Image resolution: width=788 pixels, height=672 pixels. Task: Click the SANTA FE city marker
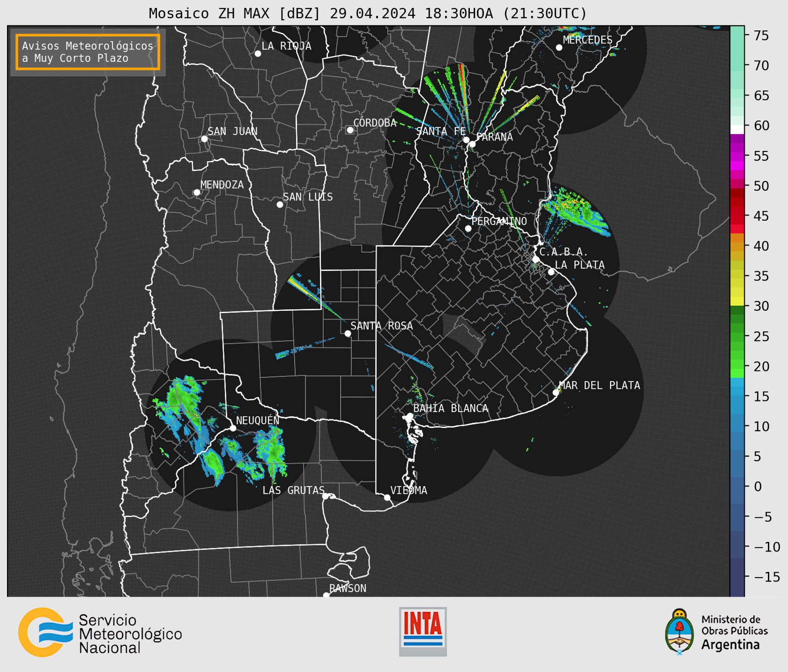pos(466,140)
